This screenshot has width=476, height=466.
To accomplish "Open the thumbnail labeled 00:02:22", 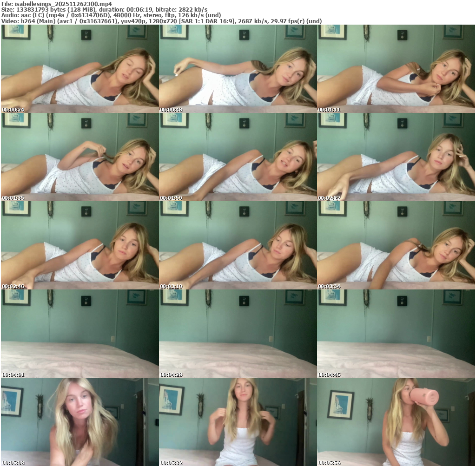I will (396, 157).
